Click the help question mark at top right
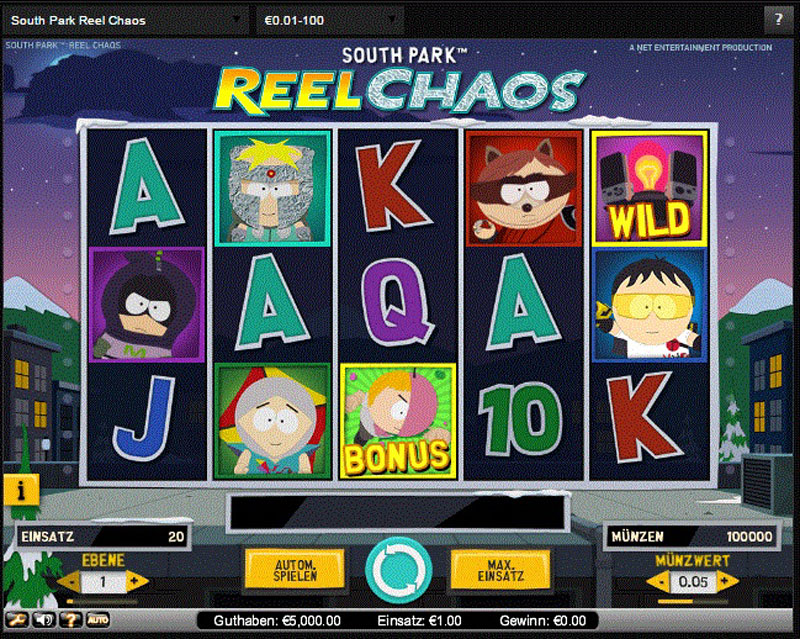 point(778,20)
